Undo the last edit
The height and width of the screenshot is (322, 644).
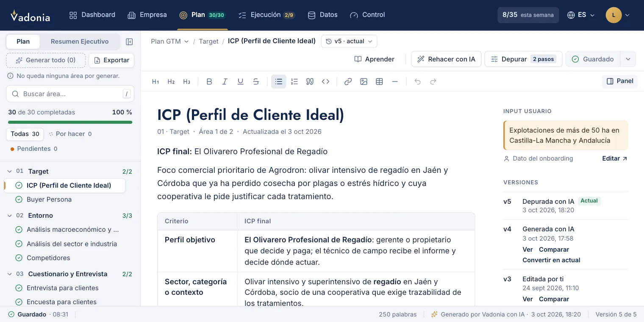[x=417, y=82]
